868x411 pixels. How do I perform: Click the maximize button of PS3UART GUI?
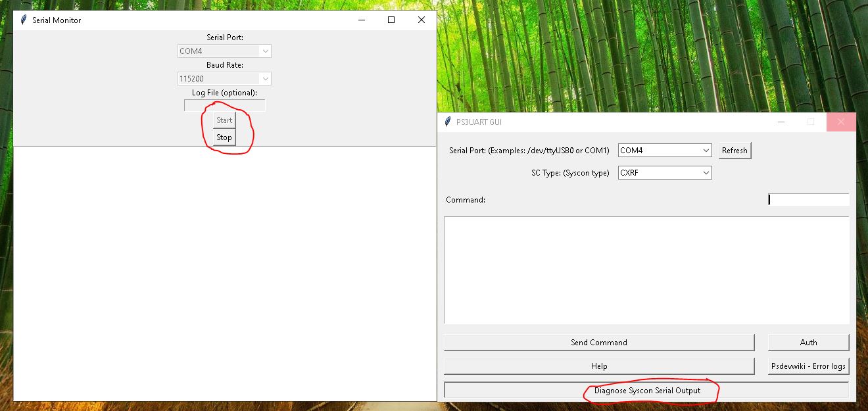(811, 122)
